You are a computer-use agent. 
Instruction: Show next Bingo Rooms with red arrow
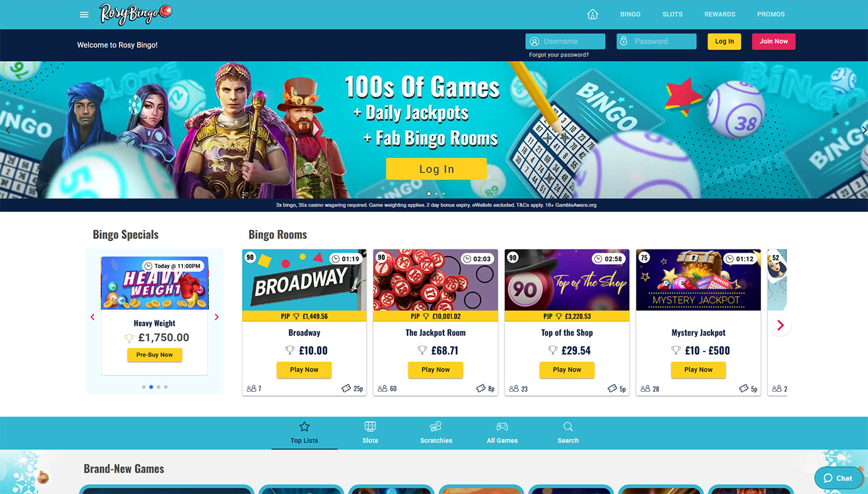coord(781,325)
